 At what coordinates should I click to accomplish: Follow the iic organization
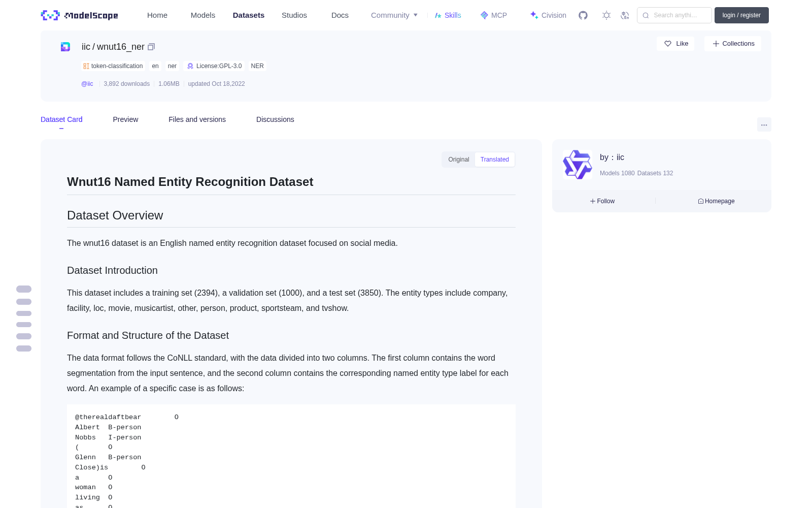[x=602, y=201]
